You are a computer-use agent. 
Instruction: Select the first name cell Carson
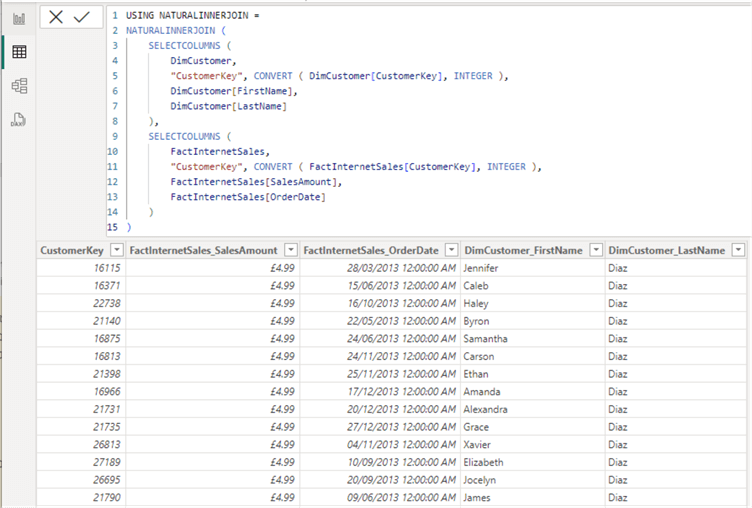tap(532, 356)
